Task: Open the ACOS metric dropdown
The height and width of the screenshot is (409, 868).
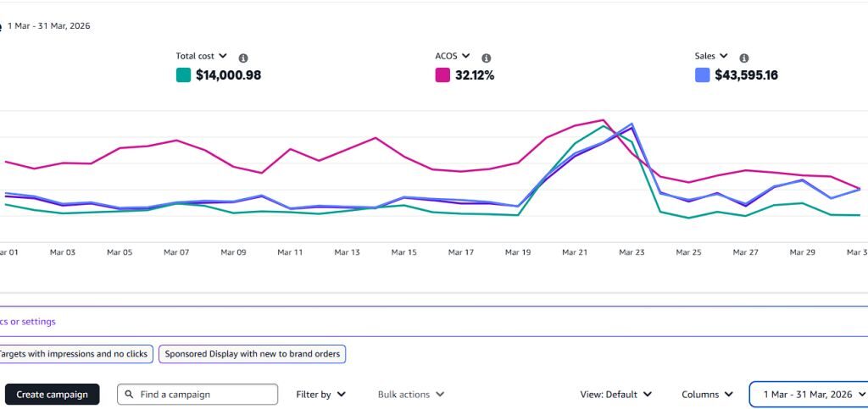Action: tap(453, 56)
